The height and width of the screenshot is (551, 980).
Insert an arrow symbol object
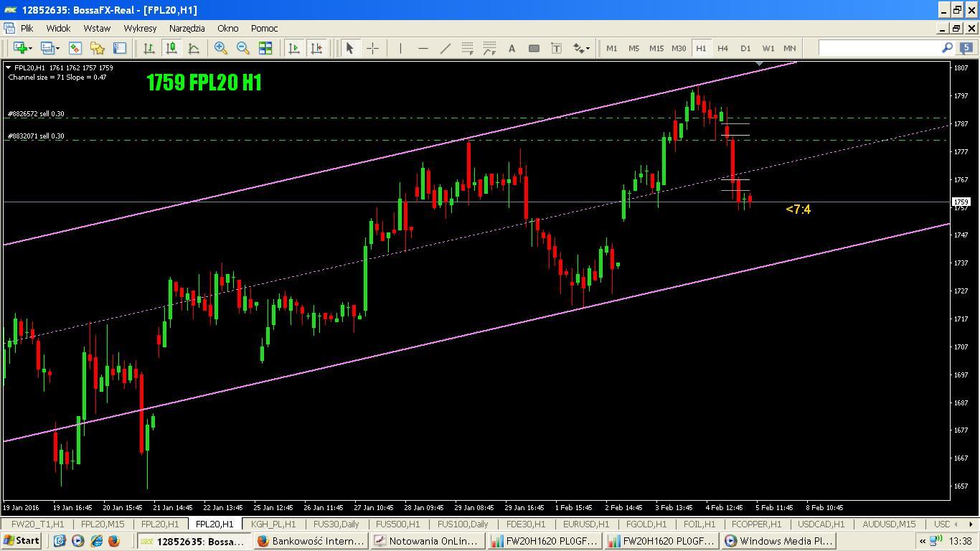pos(578,48)
